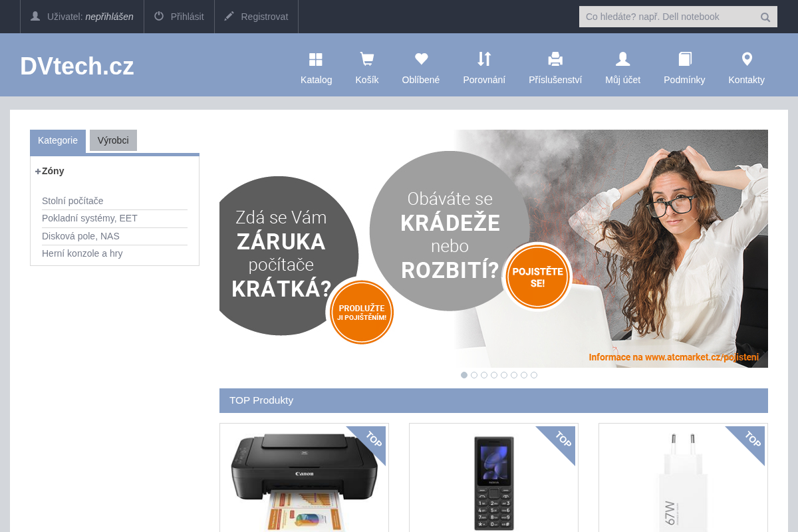Click the 'Pojistěte se!' orange badge

[537, 277]
